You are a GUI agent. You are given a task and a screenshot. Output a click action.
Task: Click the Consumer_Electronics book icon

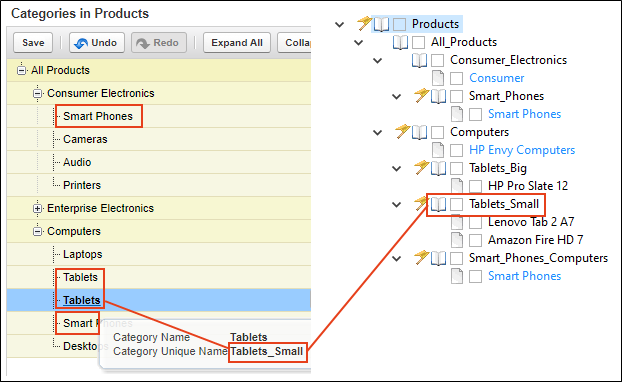419,60
